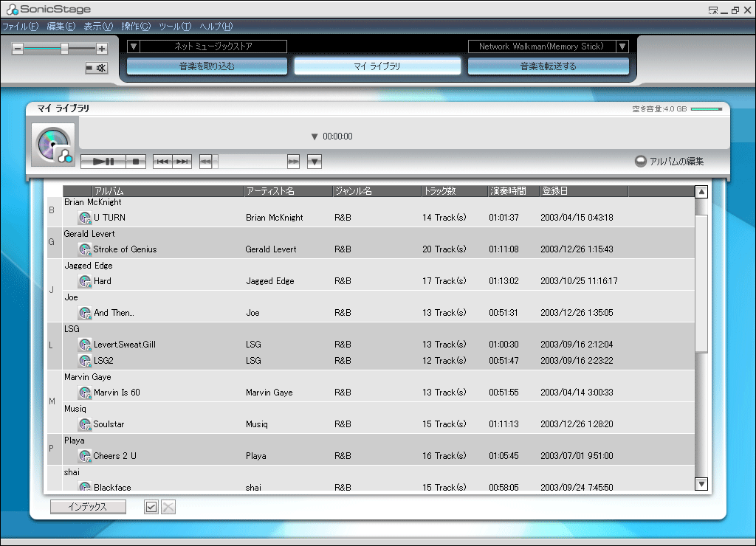Open the Network Walkman device dropdown arrow
Image resolution: width=756 pixels, height=546 pixels.
pos(622,46)
